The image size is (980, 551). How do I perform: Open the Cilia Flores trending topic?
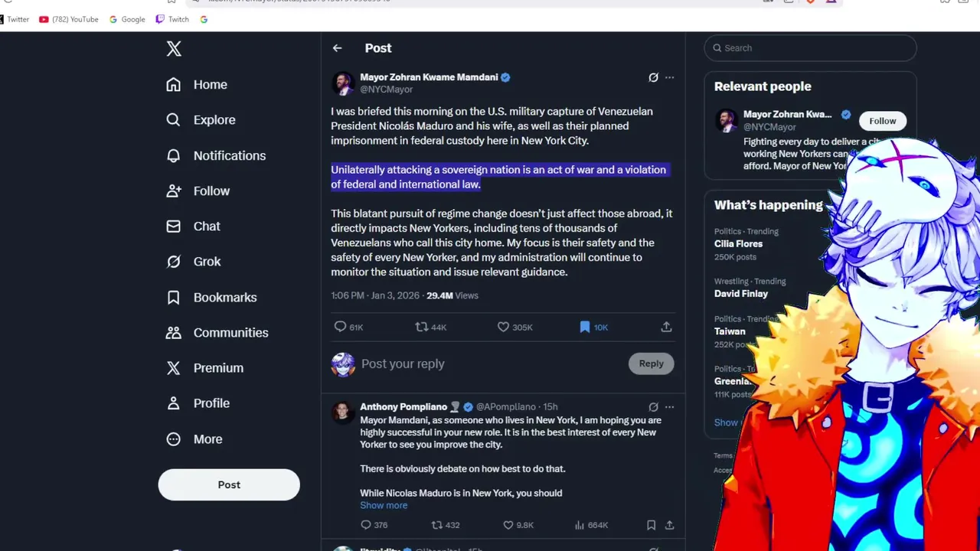738,244
